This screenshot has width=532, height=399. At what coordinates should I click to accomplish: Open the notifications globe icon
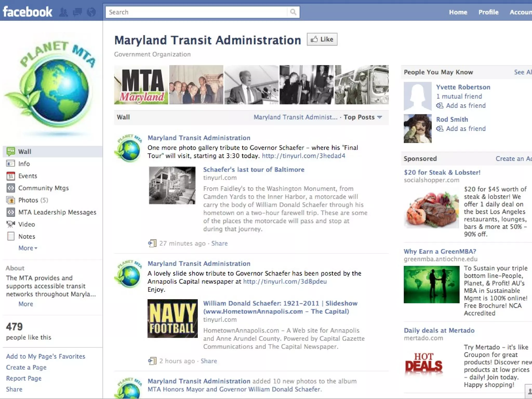[x=91, y=12]
